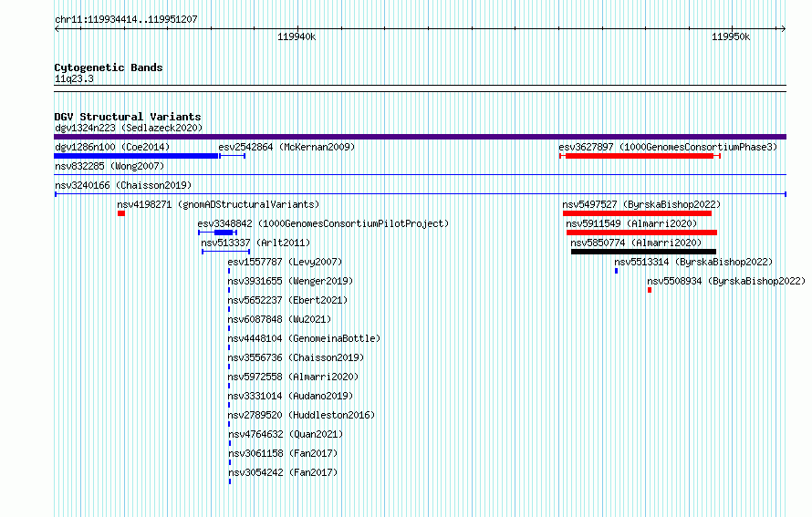Open nsv2789520 (Huddleston2016) label

tap(301, 415)
